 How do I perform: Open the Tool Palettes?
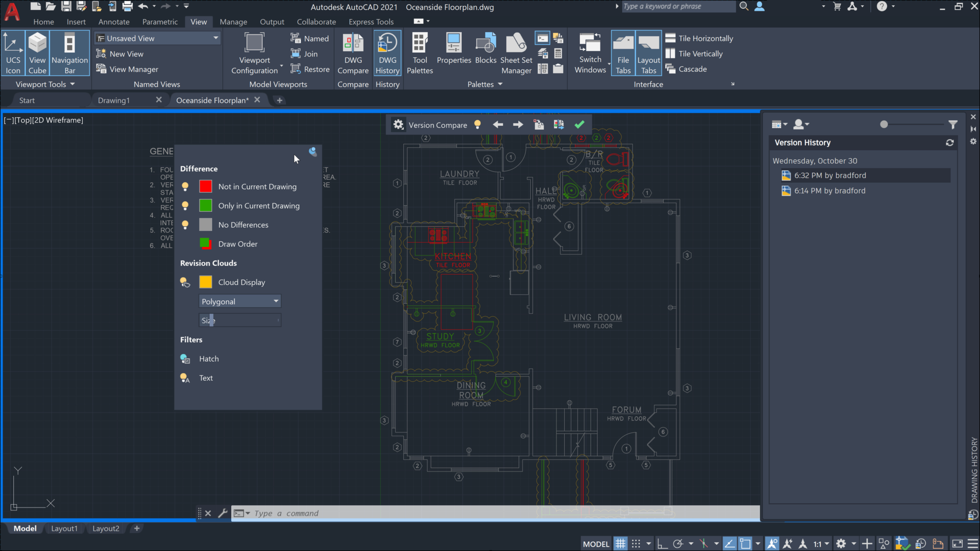(419, 53)
